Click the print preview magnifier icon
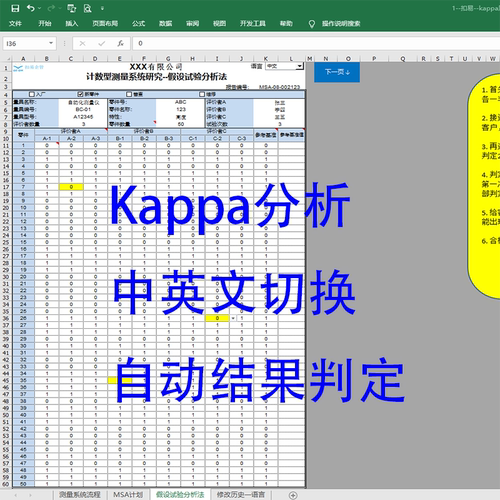Viewport: 500px width, 500px height. coord(87,8)
